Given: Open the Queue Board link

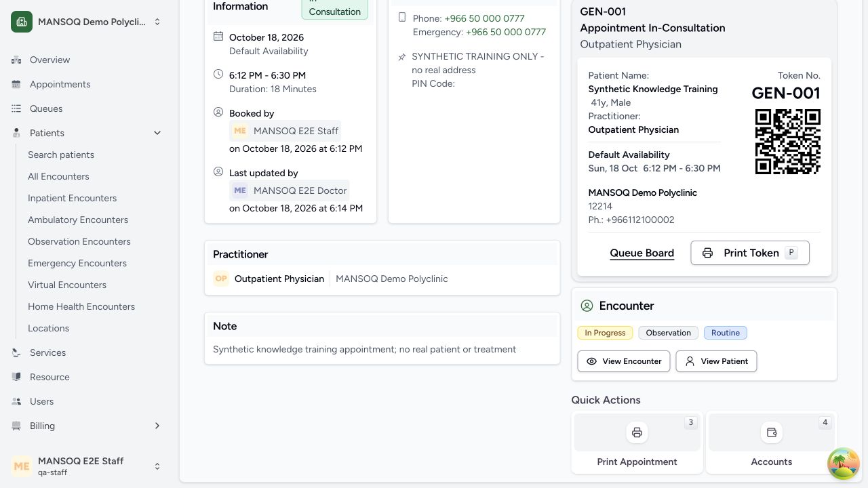Looking at the screenshot, I should pyautogui.click(x=642, y=253).
